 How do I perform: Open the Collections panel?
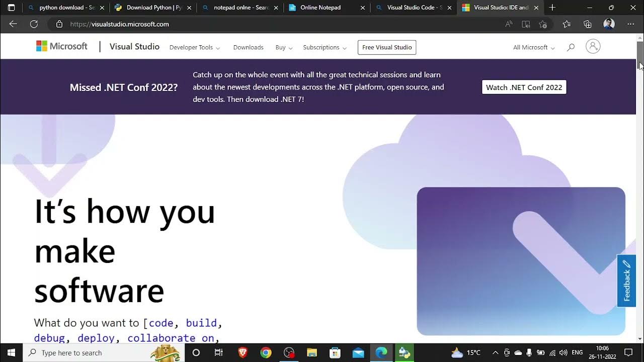click(x=587, y=24)
